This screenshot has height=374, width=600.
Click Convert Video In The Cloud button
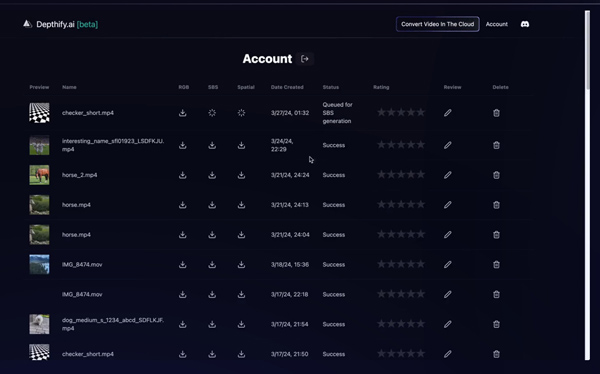[437, 24]
